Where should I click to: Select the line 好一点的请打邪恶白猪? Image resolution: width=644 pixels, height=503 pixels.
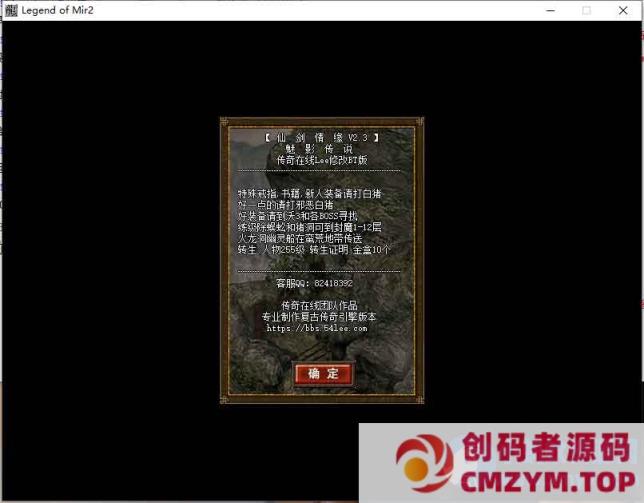point(285,205)
